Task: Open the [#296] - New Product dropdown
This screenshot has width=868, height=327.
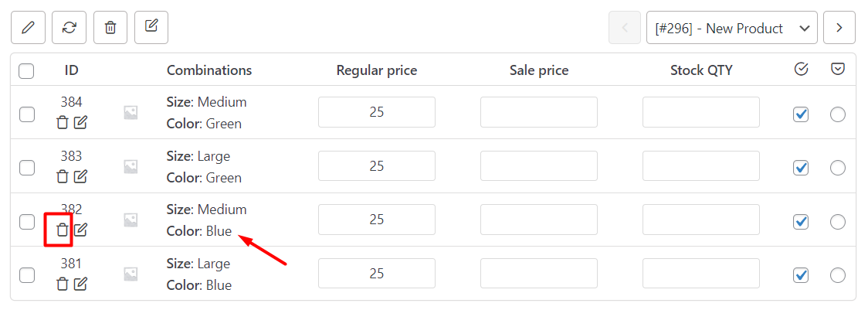Action: pyautogui.click(x=731, y=29)
